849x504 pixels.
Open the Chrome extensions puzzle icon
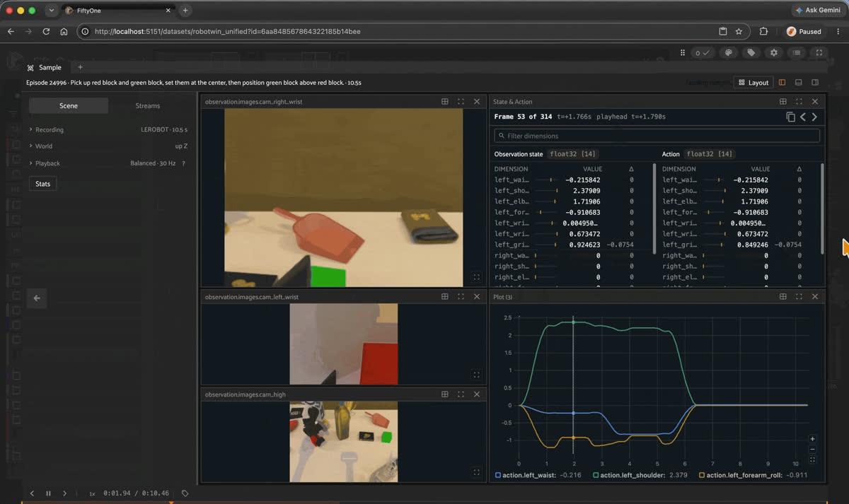pos(763,31)
